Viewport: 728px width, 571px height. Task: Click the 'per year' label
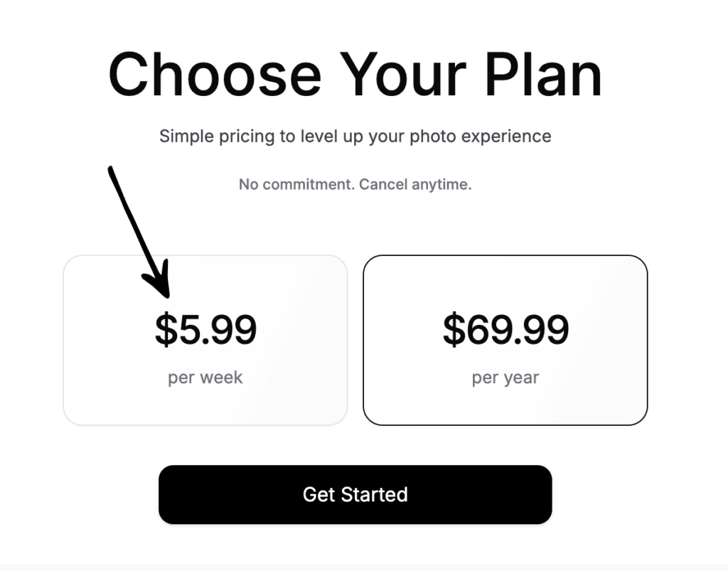coord(506,378)
